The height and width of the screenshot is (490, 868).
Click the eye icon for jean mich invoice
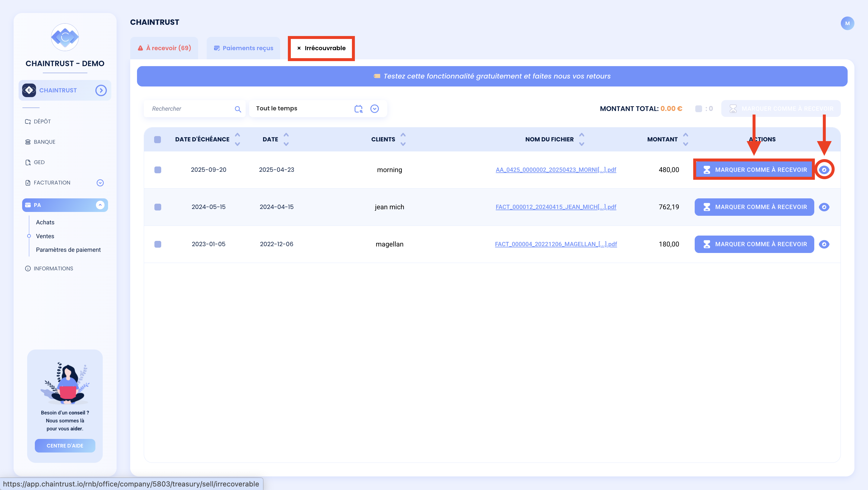[x=824, y=207]
